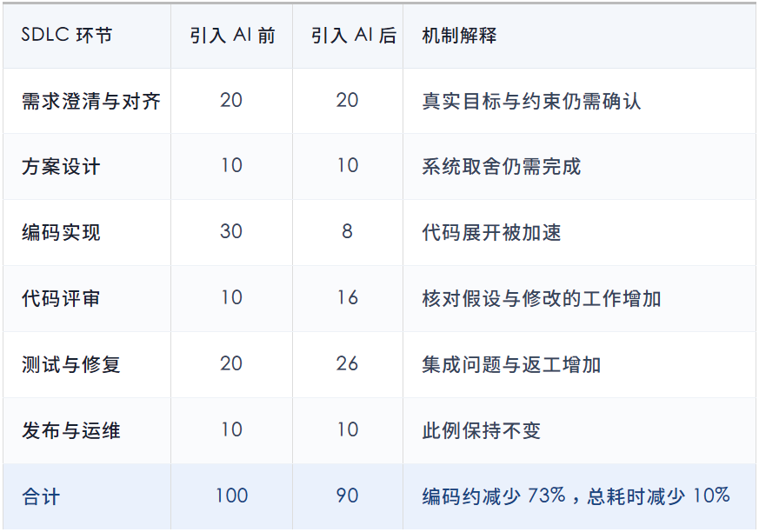Select the text "核对假设与修改的工作增加"

[542, 298]
